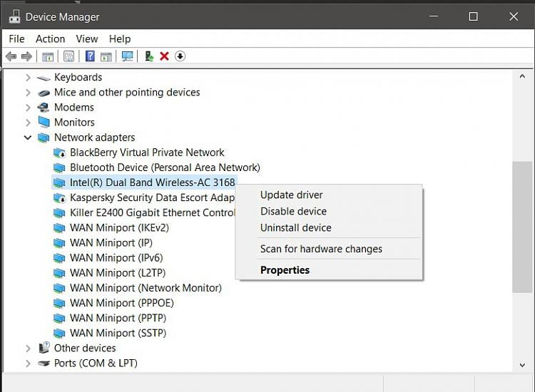Open the Action menu
Image resolution: width=535 pixels, height=392 pixels.
[50, 38]
